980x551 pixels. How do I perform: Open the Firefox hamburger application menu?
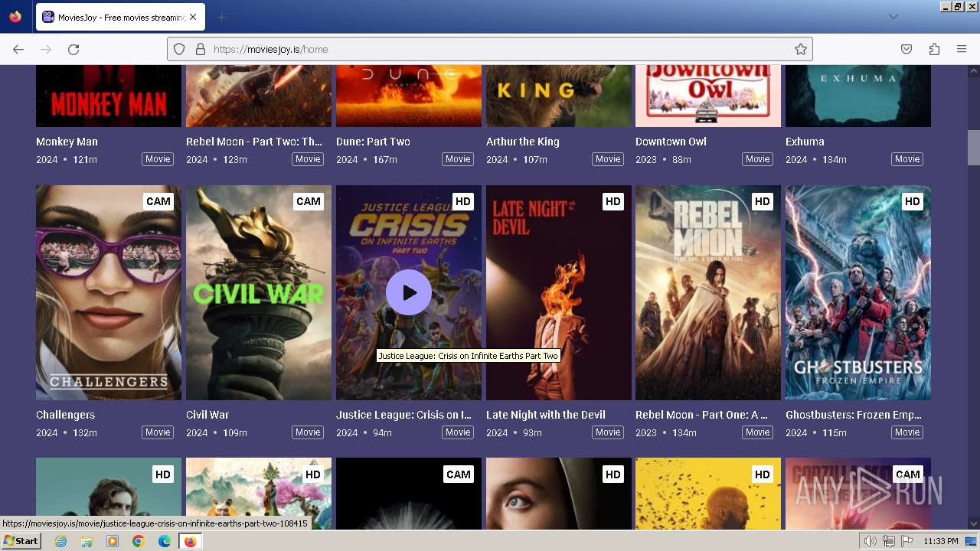tap(962, 49)
